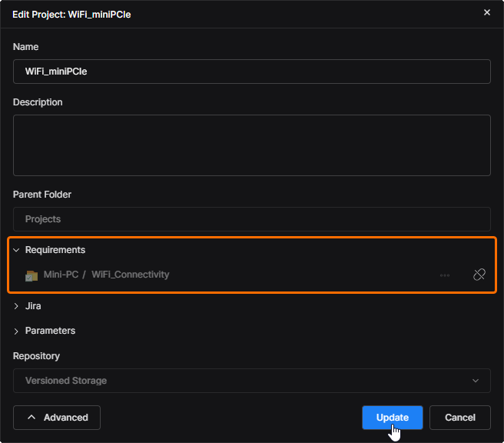The height and width of the screenshot is (443, 504).
Task: Expand the Parameters section
Action: point(16,331)
